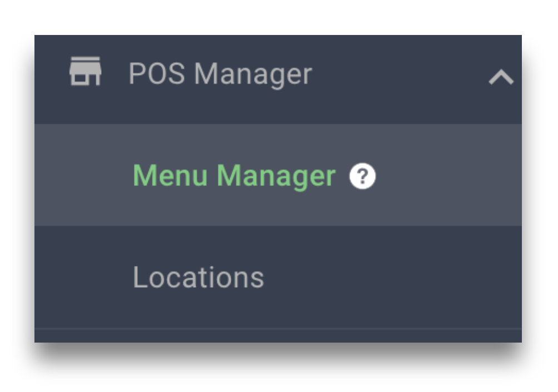Toggle the POS Manager submenu with the up arrow
558x392 pixels.
[501, 77]
